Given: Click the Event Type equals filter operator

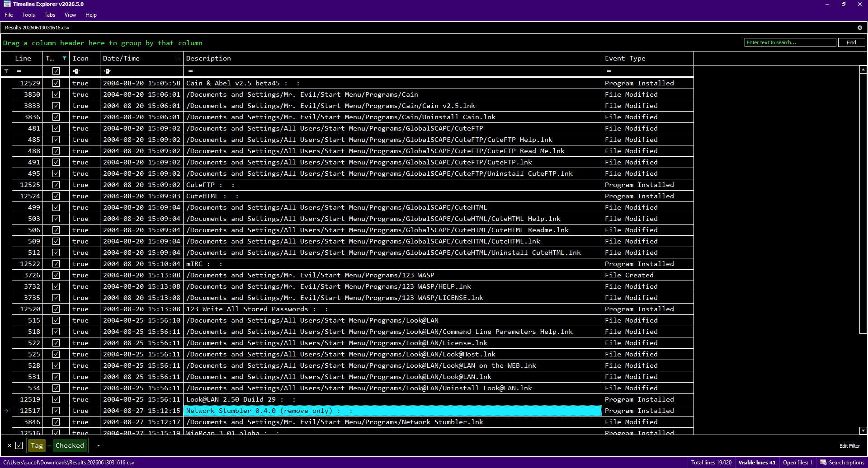Looking at the screenshot, I should (x=609, y=71).
